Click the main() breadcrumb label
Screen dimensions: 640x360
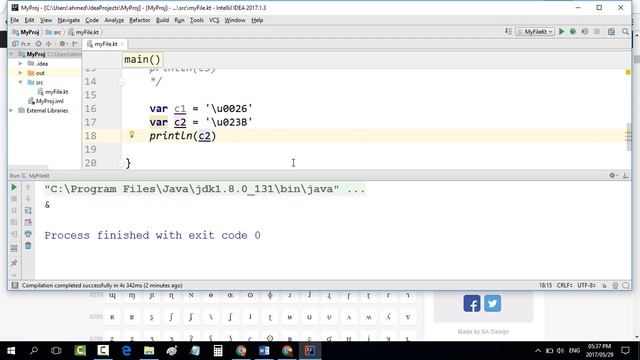tap(142, 60)
